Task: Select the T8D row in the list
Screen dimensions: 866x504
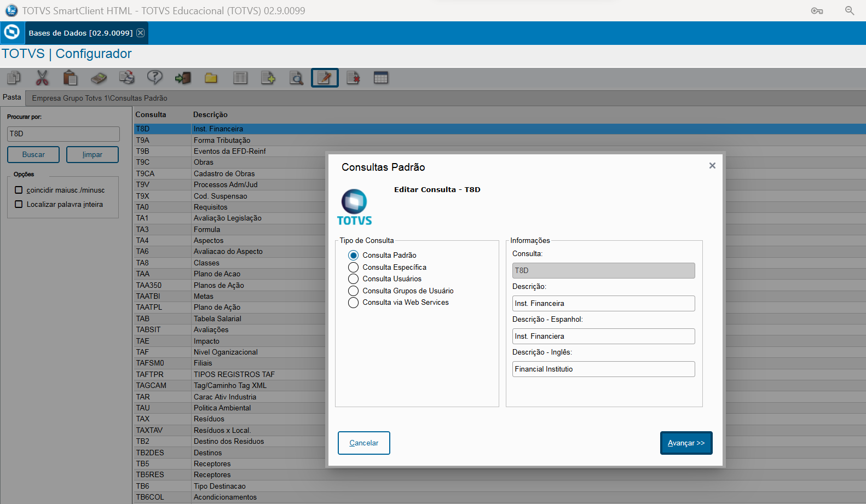Action: [500, 129]
